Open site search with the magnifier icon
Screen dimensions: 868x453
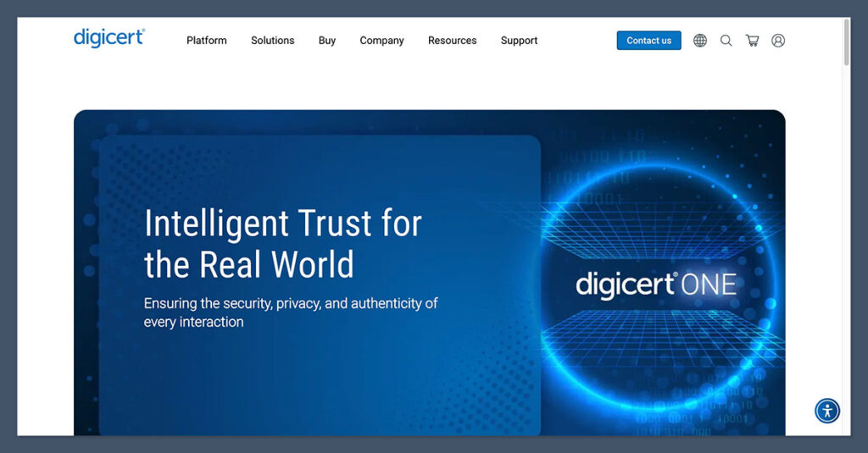[726, 41]
